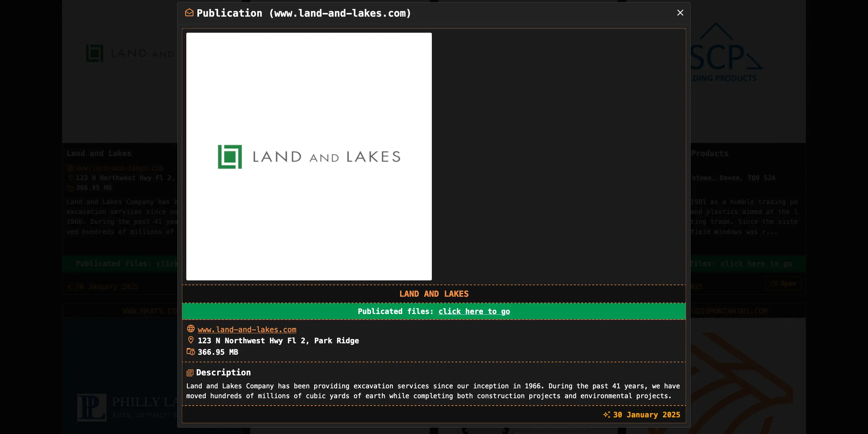Click the folder size icon beside 366.95 MB
The height and width of the screenshot is (434, 868).
tap(191, 352)
